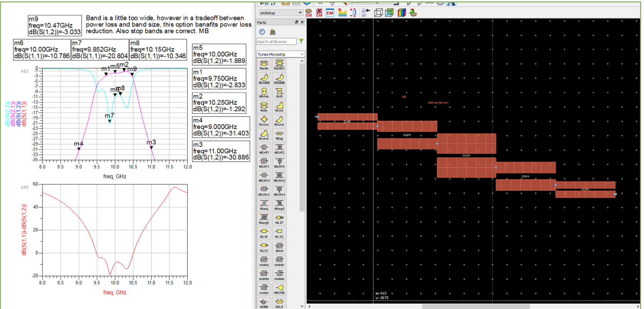Pick the MBstub butterfly stub component

[x=264, y=93]
